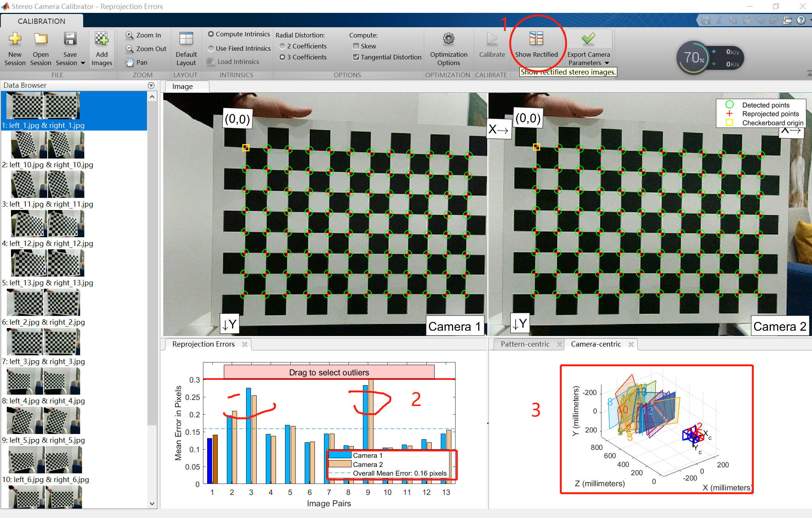Screen dimensions: 812x518
Task: Select the Zoom In tool
Action: pyautogui.click(x=144, y=35)
